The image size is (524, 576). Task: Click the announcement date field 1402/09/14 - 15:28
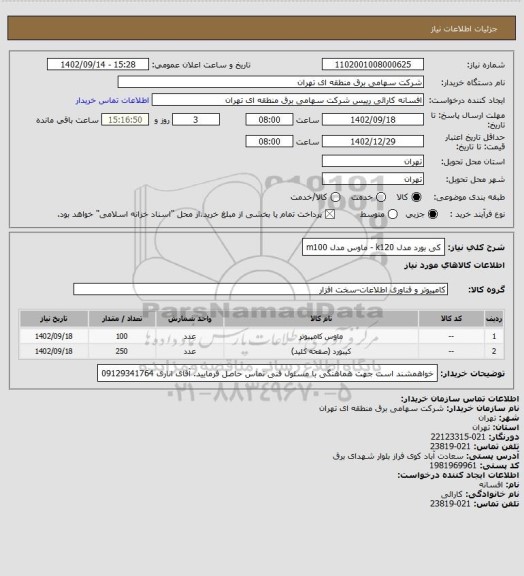click(x=98, y=64)
